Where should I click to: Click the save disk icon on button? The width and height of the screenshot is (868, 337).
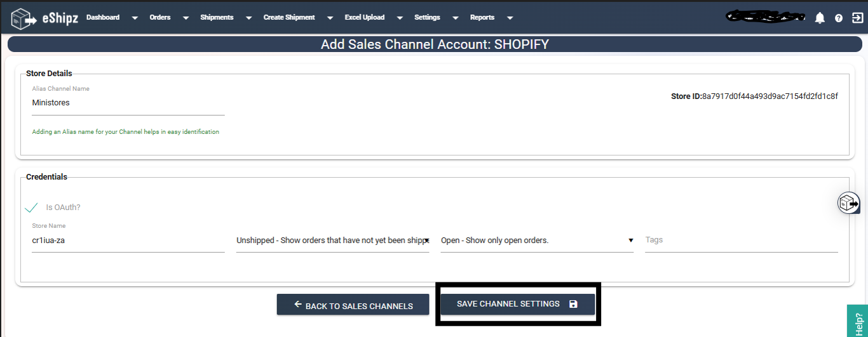(573, 304)
